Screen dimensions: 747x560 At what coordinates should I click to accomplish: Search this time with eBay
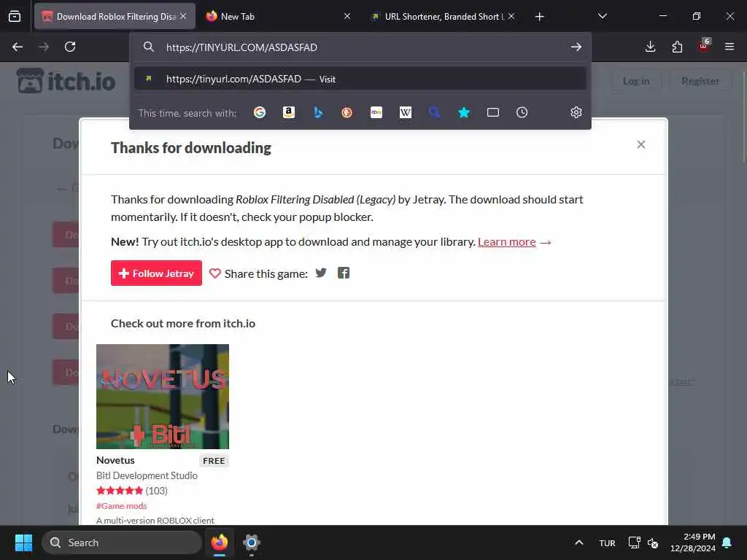tap(376, 112)
